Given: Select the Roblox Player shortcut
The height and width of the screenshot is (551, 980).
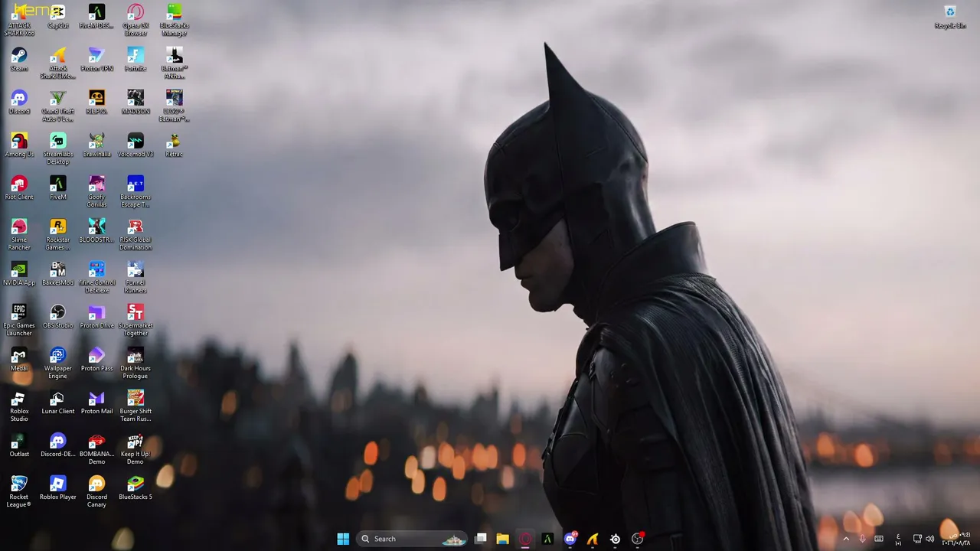Looking at the screenshot, I should (x=58, y=488).
